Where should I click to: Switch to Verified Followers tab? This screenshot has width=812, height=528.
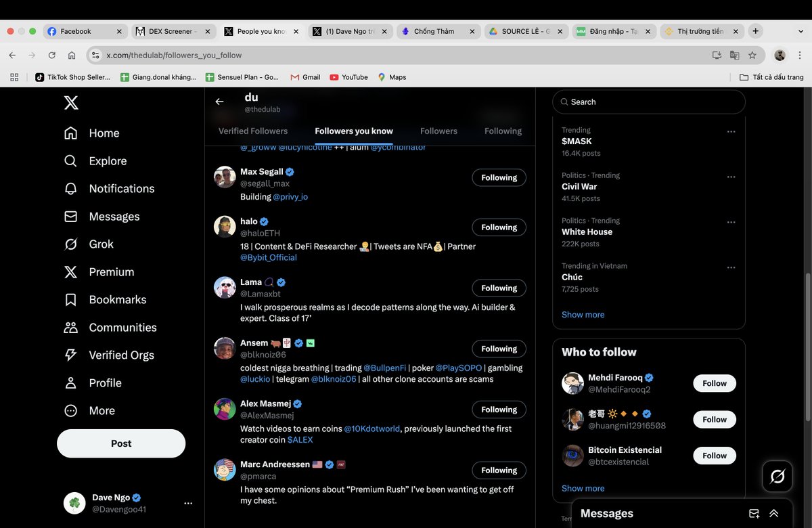pos(253,131)
